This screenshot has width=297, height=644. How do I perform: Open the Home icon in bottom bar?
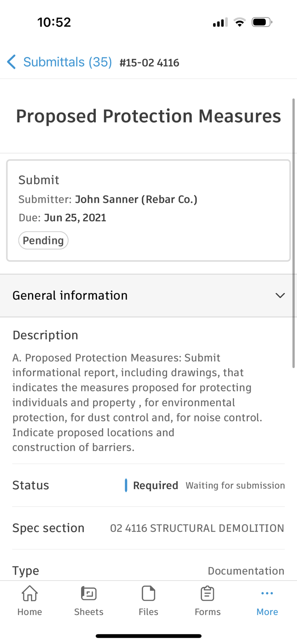click(30, 594)
